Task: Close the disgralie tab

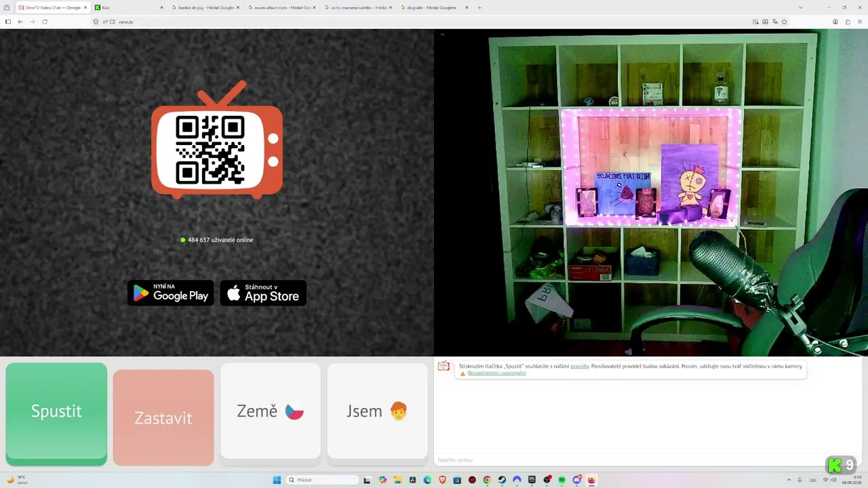Action: (467, 7)
